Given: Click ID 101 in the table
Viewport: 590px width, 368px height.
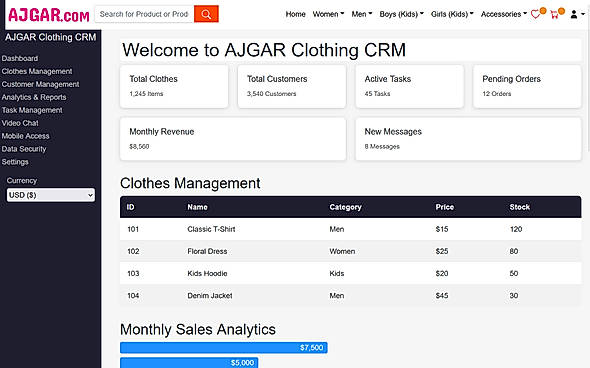Looking at the screenshot, I should coord(133,229).
